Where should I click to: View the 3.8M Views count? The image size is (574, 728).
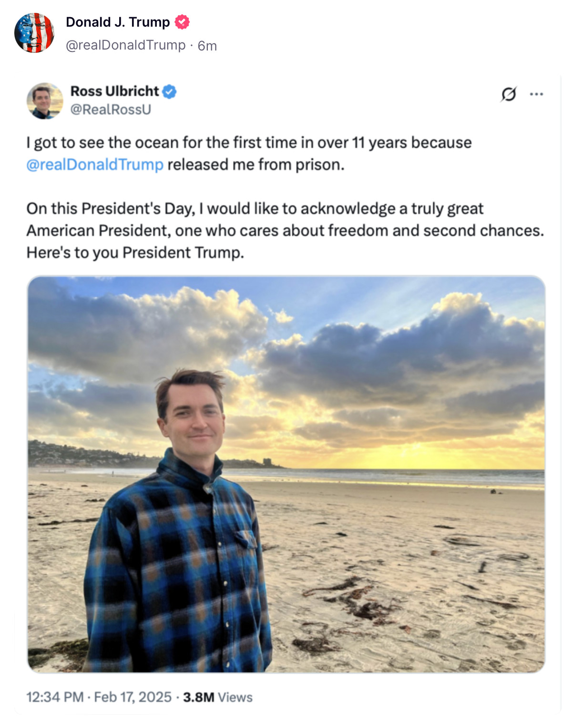pos(218,697)
